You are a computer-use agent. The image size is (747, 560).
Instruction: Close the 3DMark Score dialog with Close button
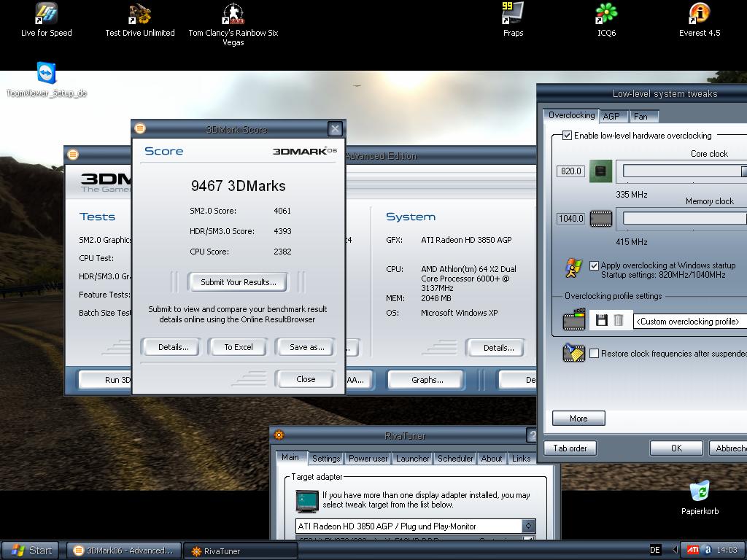tap(306, 379)
